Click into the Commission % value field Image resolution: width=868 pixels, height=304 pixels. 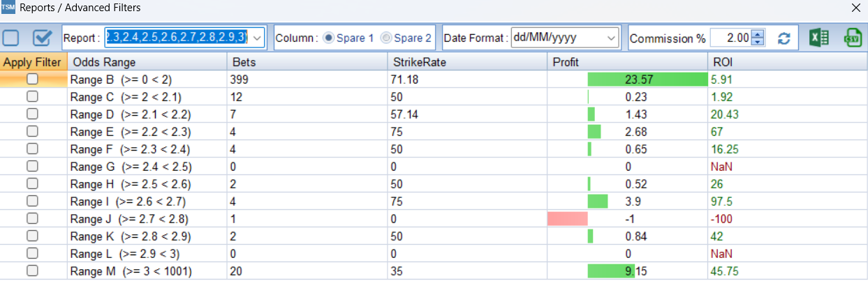(730, 38)
